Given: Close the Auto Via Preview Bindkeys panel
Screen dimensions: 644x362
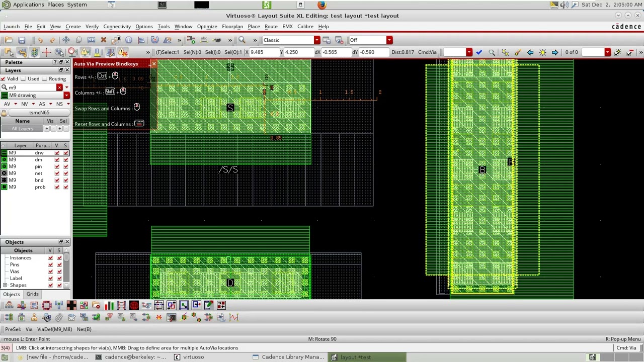Looking at the screenshot, I should [153, 64].
